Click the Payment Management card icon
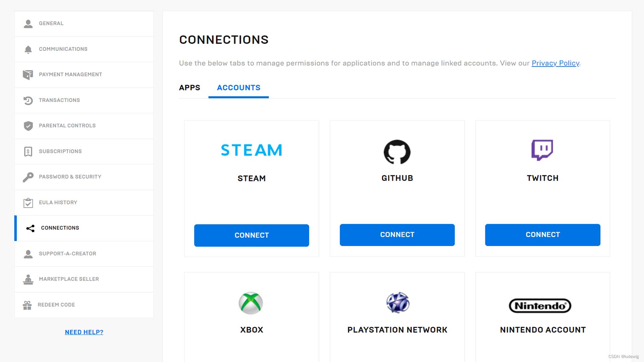This screenshot has height=362, width=644. 28,75
